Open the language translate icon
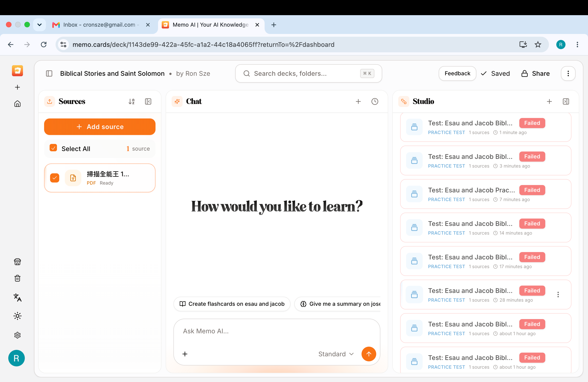Screen dimensions: 588x382 click(17, 297)
